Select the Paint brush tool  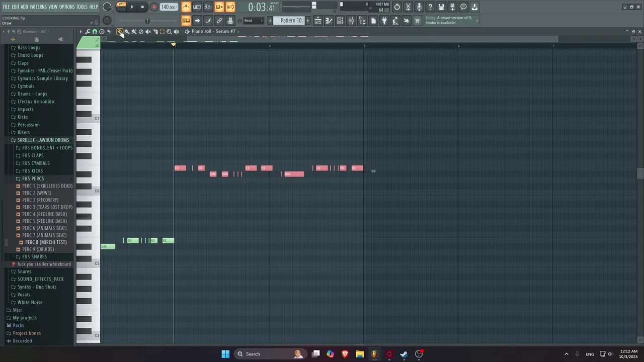click(x=127, y=31)
